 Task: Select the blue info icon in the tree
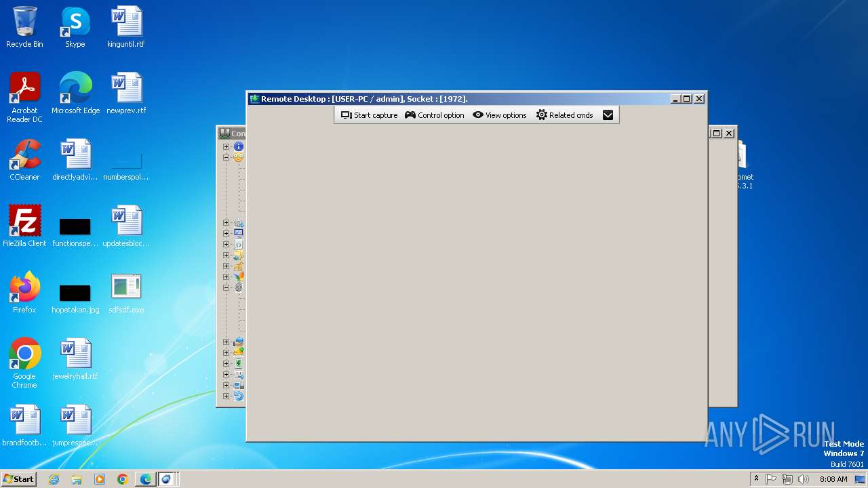click(x=239, y=146)
